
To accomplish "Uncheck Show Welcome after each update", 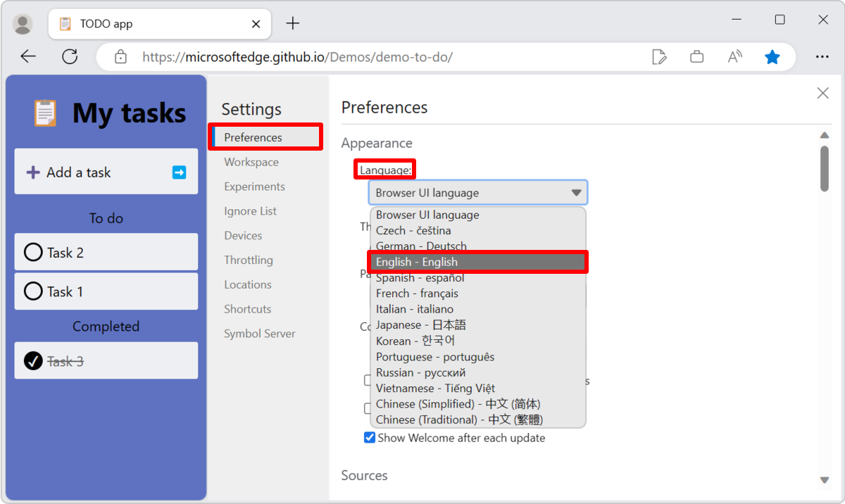I will [369, 437].
